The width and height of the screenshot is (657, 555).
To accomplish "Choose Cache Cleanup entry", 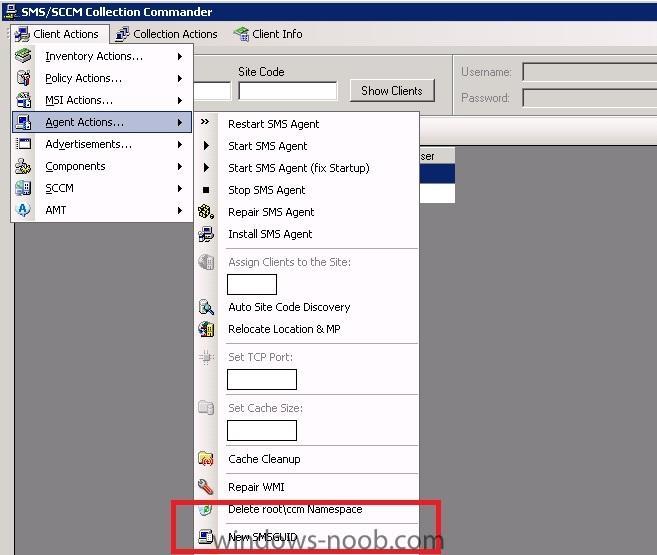I will click(x=307, y=459).
